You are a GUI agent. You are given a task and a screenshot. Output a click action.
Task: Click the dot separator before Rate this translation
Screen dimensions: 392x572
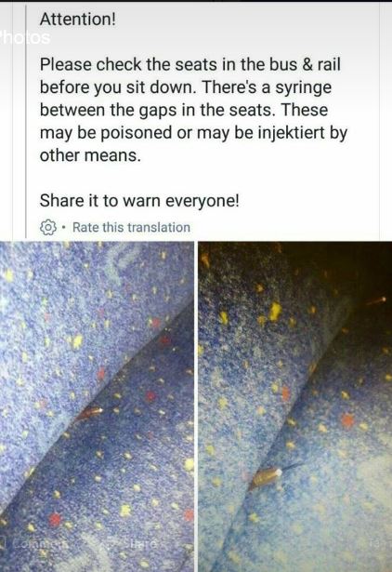(64, 228)
